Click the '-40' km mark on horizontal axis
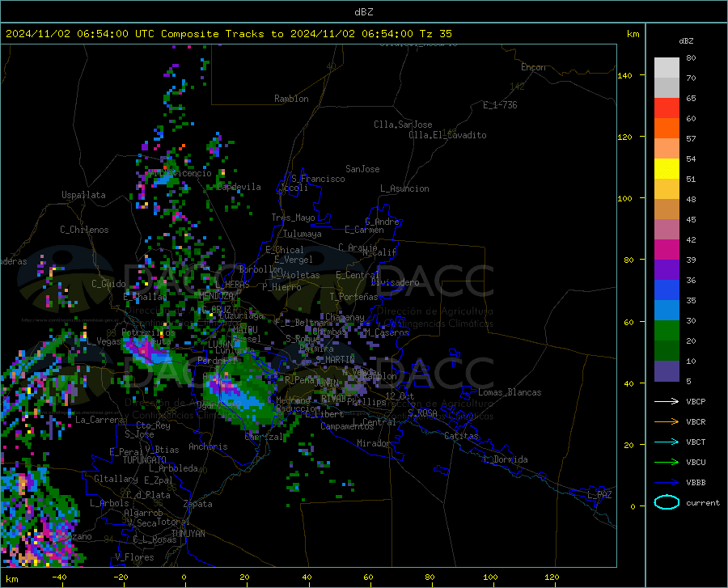The image size is (728, 588). [x=59, y=577]
